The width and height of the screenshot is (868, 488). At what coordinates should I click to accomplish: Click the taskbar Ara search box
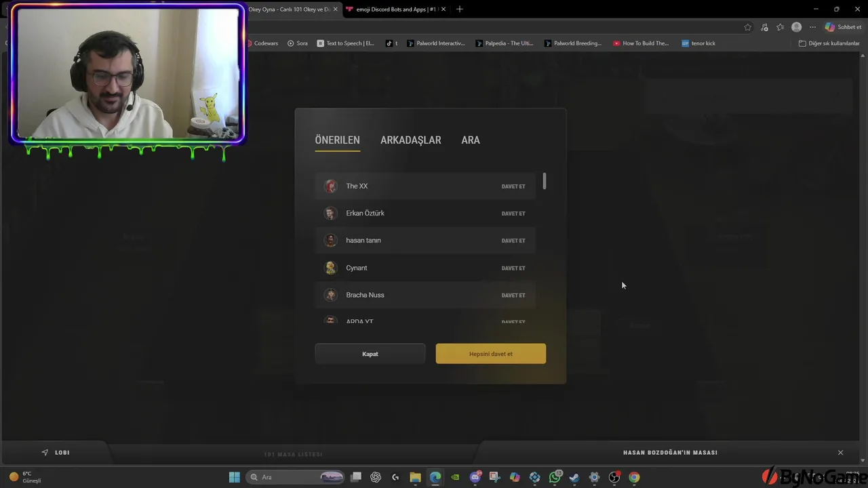point(295,477)
